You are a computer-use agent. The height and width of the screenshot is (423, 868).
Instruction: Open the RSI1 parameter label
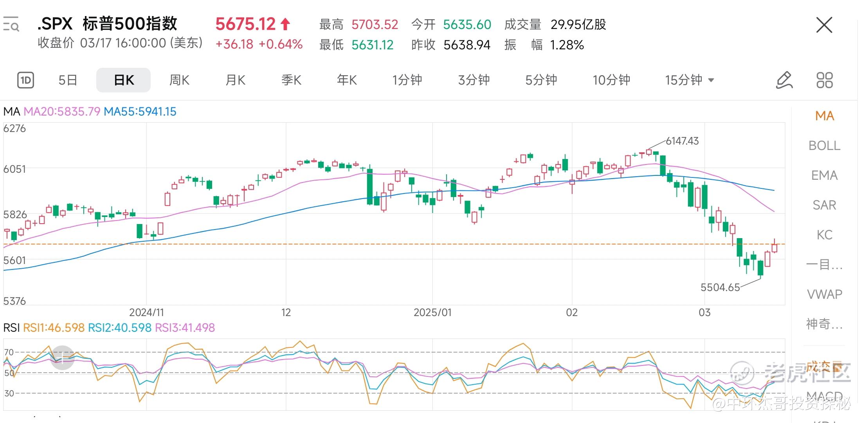(54, 328)
